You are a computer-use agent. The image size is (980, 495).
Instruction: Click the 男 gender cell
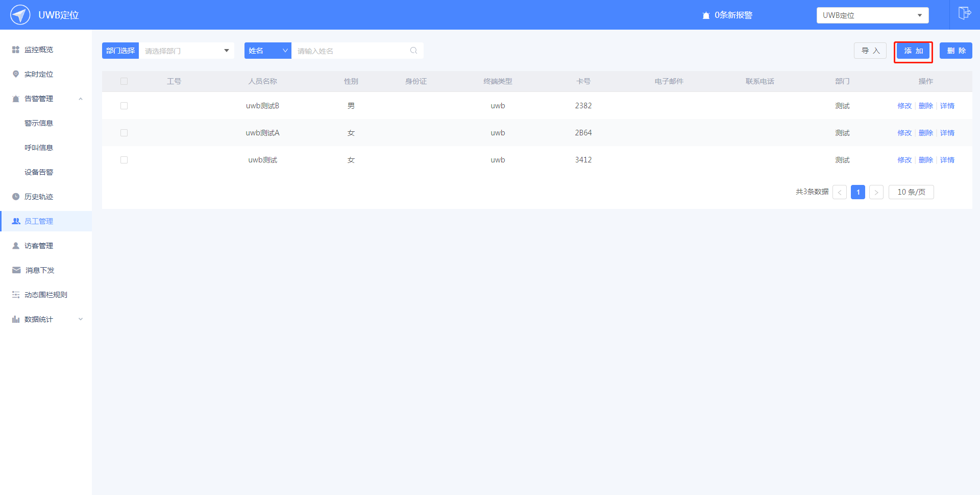point(351,106)
